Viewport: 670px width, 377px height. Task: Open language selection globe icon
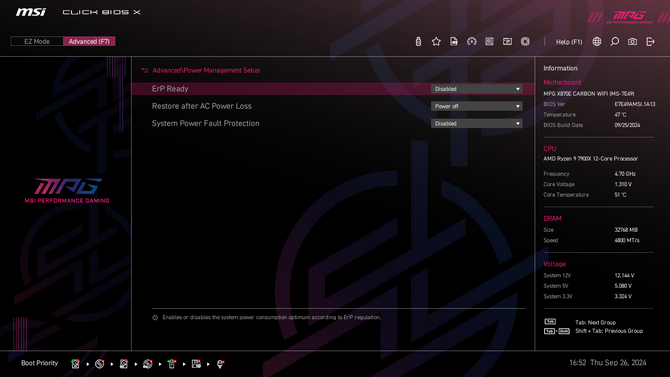coord(597,41)
